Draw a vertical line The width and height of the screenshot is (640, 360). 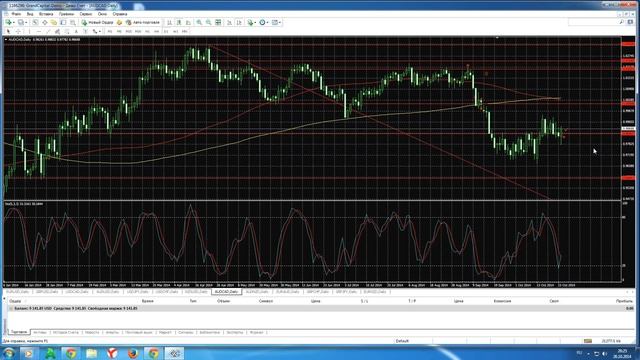coord(29,31)
